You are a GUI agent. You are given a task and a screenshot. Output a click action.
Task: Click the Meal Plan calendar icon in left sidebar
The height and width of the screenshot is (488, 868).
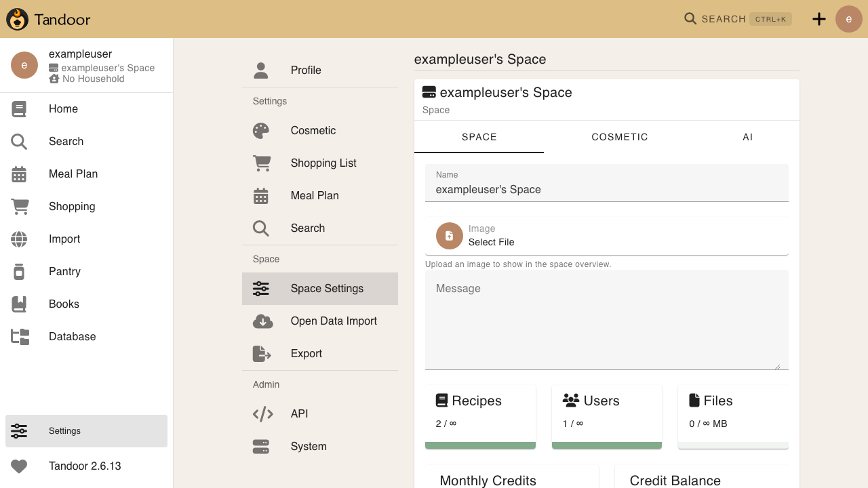coord(19,174)
